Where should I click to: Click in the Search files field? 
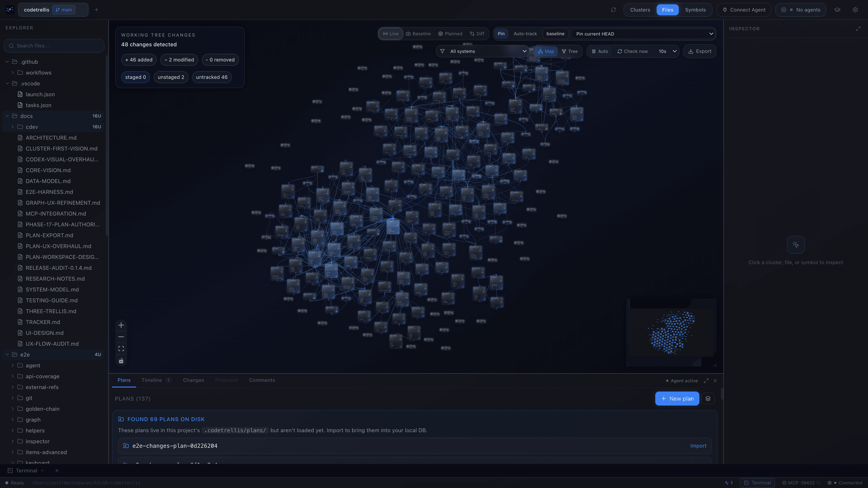pyautogui.click(x=54, y=46)
